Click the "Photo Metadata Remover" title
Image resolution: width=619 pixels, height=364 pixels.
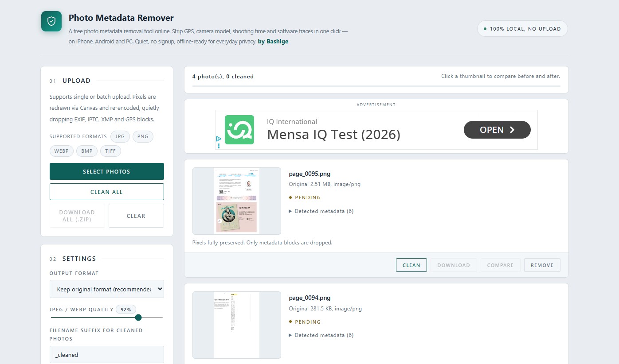click(x=121, y=18)
